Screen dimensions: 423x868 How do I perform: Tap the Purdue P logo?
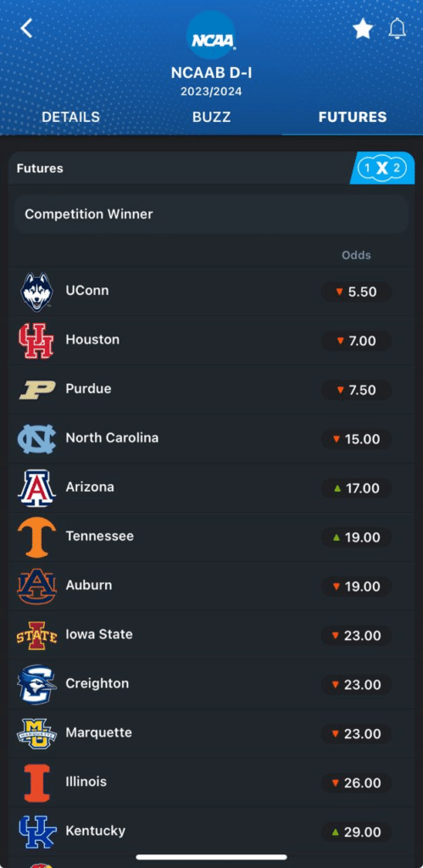click(x=36, y=390)
